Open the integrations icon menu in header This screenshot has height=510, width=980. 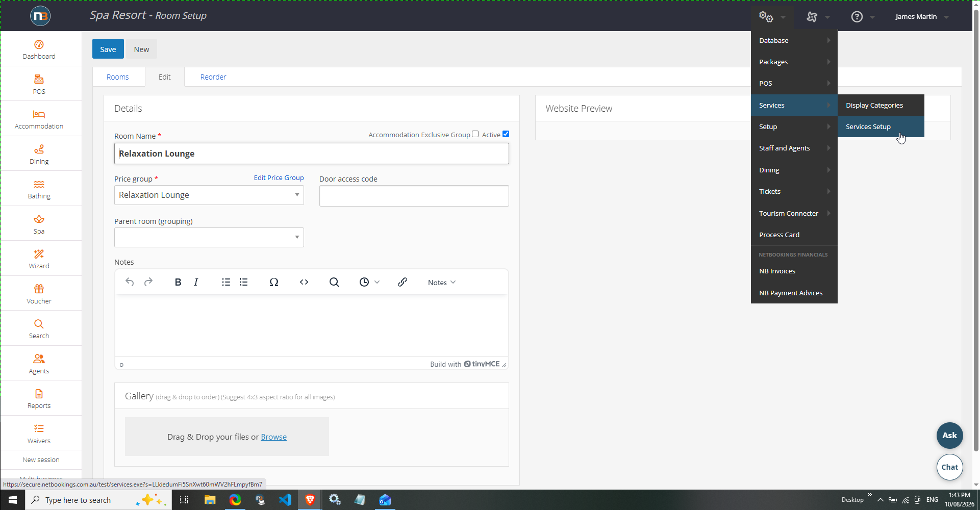pos(812,17)
